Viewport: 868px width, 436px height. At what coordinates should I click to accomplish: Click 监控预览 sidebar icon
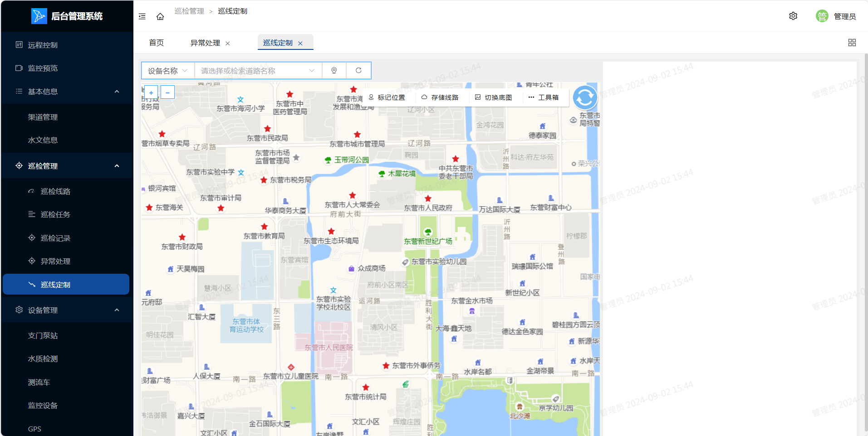pyautogui.click(x=19, y=68)
